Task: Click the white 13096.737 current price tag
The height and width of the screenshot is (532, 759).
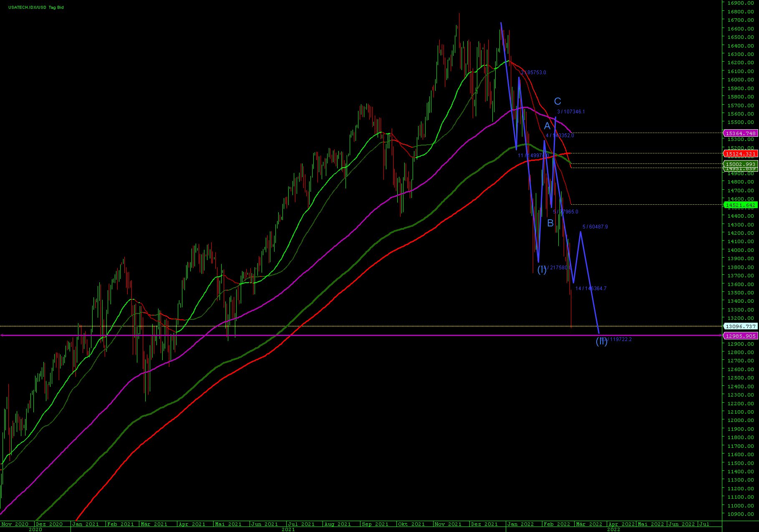Action: 741,326
